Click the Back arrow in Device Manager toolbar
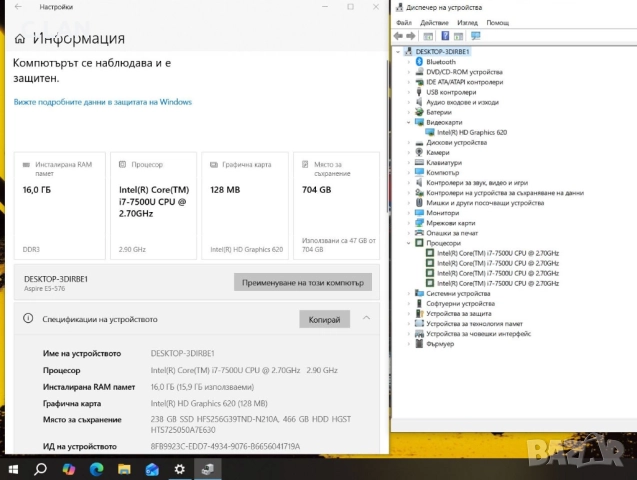 [x=399, y=36]
